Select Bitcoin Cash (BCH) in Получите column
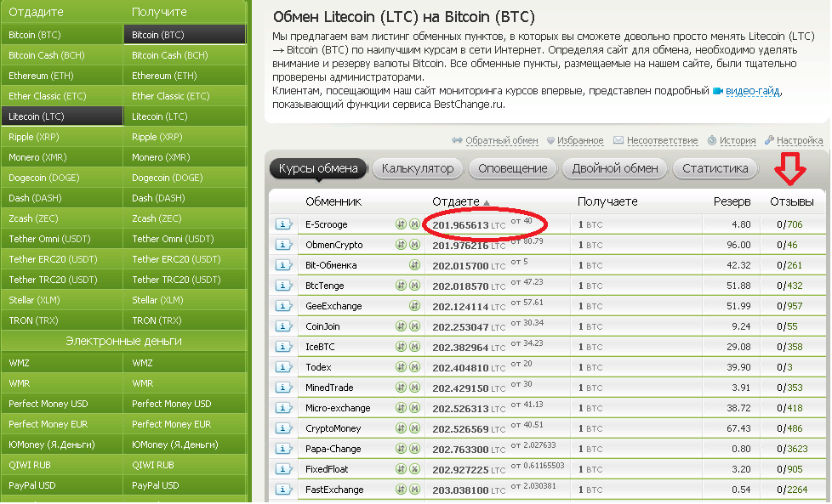This screenshot has width=832, height=504. tap(185, 55)
